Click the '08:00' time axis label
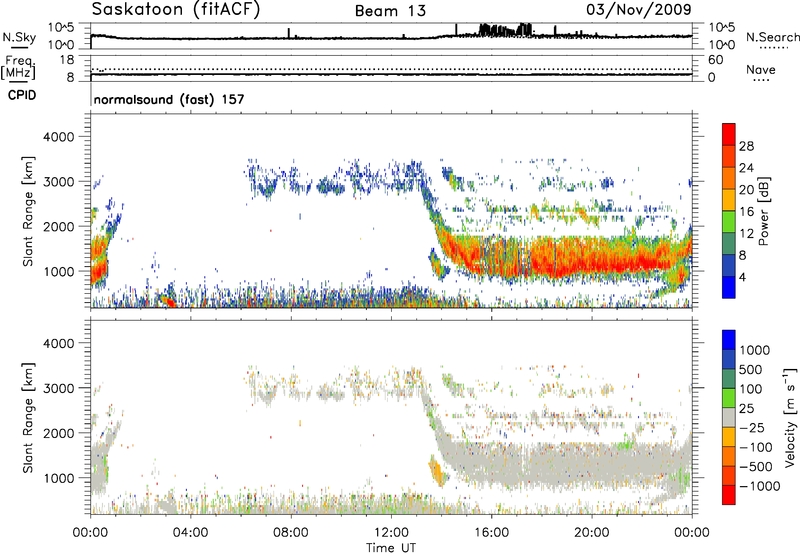Screen dimensions: 800x554 [291, 533]
